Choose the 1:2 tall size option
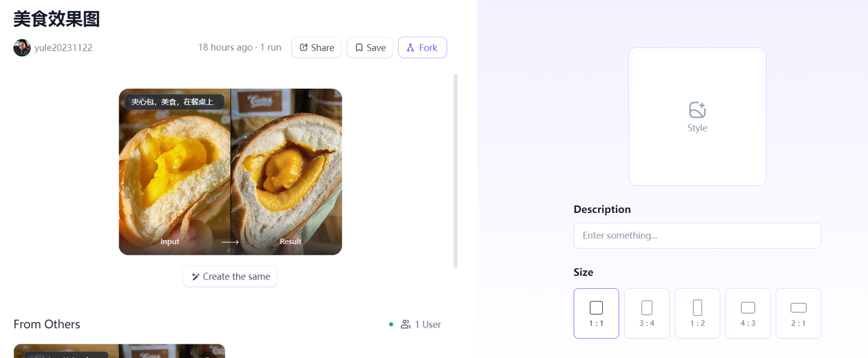 pos(697,313)
